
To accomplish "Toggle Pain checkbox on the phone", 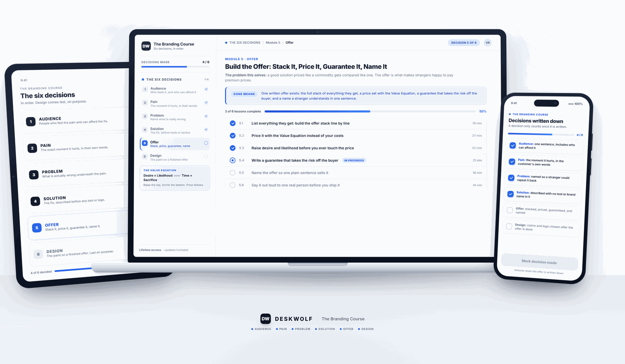I will point(512,162).
